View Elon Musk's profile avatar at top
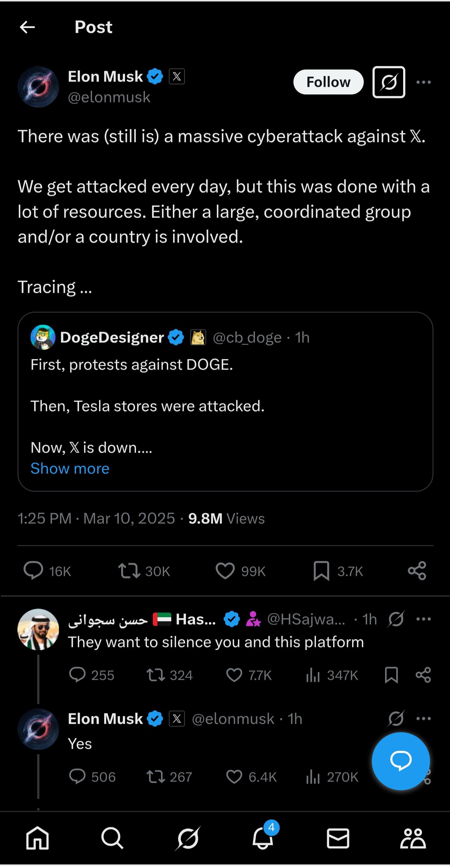 38,87
